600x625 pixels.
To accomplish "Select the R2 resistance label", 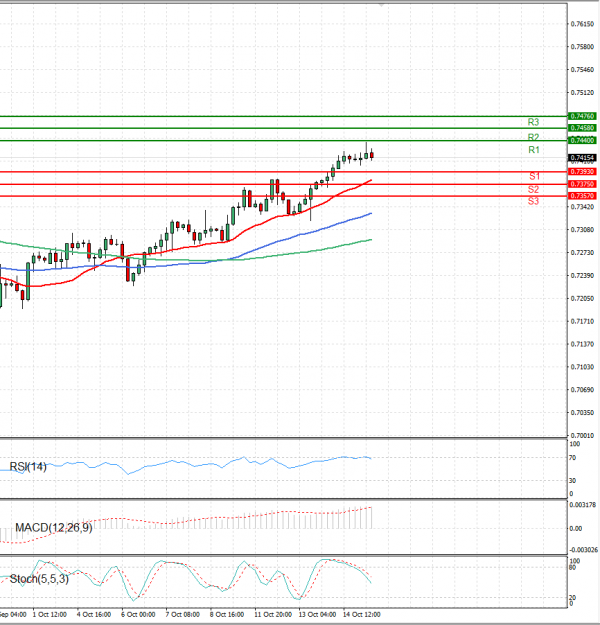I will click(x=534, y=137).
